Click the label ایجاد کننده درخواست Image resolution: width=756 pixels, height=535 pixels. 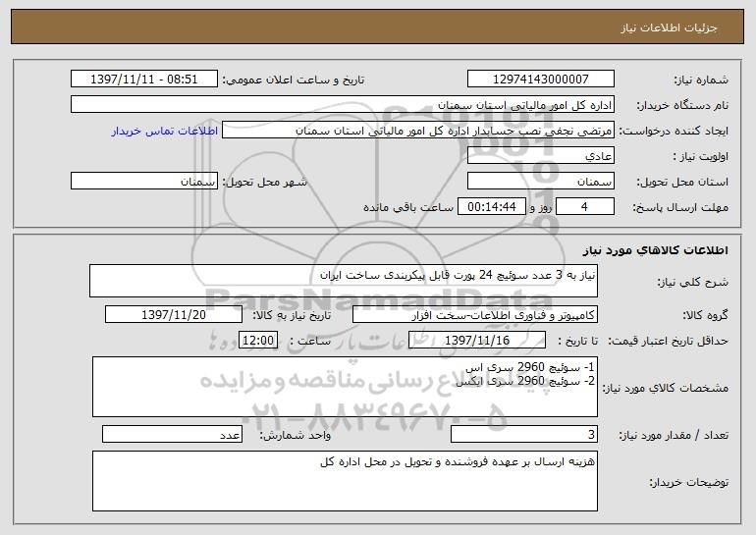coord(674,131)
